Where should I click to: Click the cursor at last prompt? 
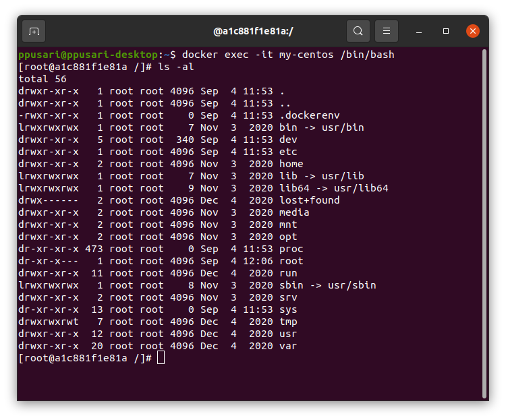click(161, 358)
